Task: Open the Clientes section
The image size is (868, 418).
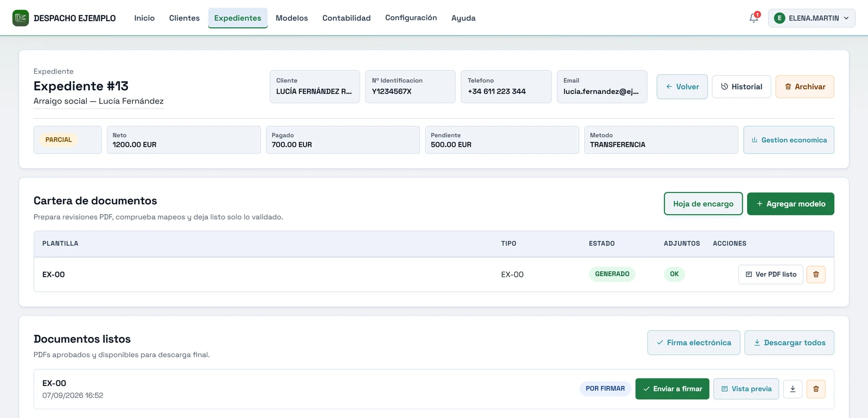Action: (x=184, y=18)
